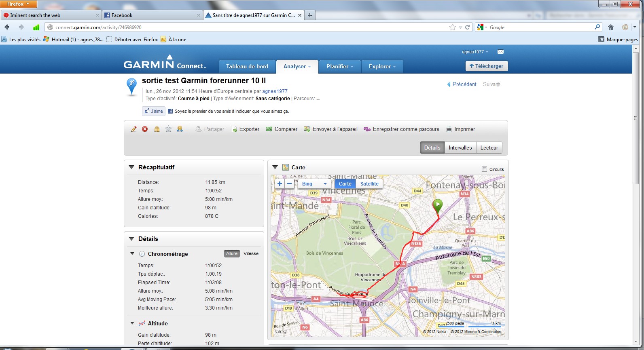This screenshot has height=350, width=644.
Task: Collapse the Altitude subsection
Action: 132,323
